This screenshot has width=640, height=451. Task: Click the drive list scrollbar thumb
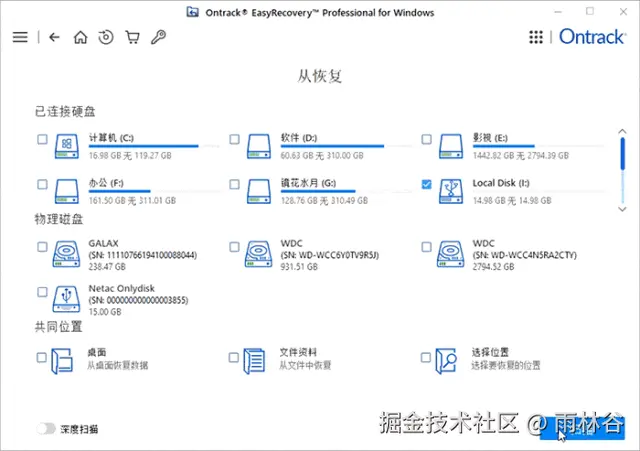pos(622,154)
